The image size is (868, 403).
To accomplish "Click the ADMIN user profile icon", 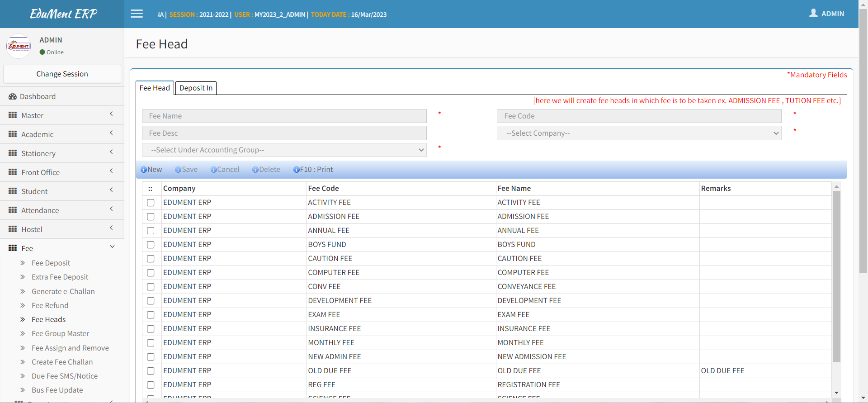I will coord(813,13).
